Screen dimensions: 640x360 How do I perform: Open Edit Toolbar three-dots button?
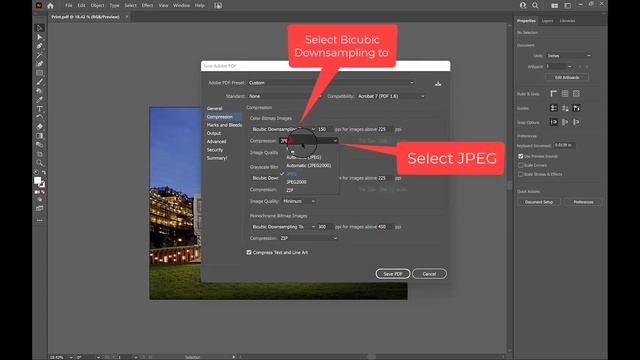40,220
